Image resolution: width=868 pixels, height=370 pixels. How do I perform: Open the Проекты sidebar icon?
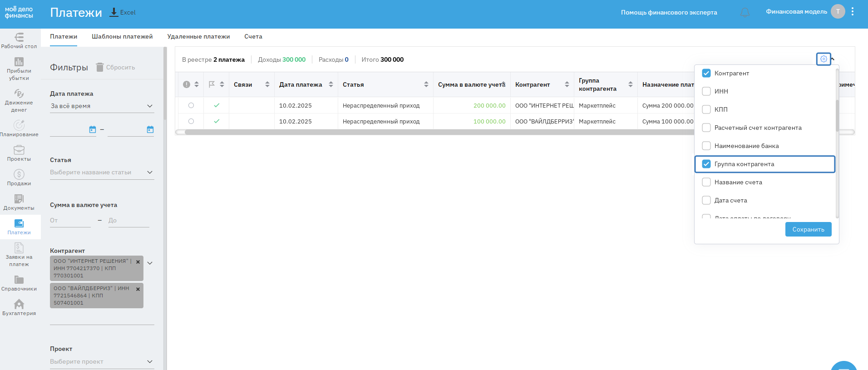click(19, 150)
